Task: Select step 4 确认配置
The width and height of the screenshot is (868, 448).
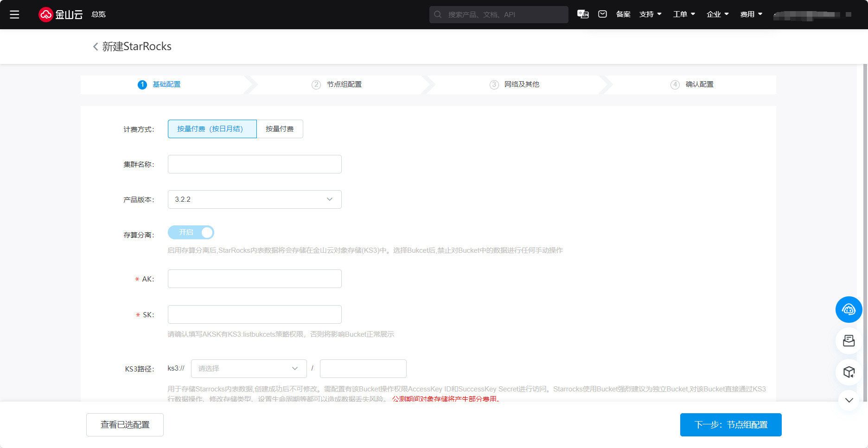Action: click(692, 84)
